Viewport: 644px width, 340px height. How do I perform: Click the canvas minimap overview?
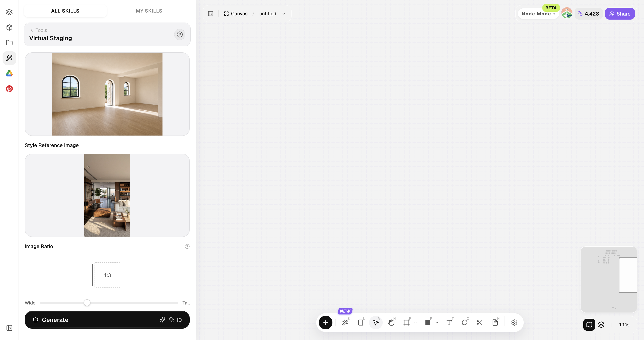608,279
